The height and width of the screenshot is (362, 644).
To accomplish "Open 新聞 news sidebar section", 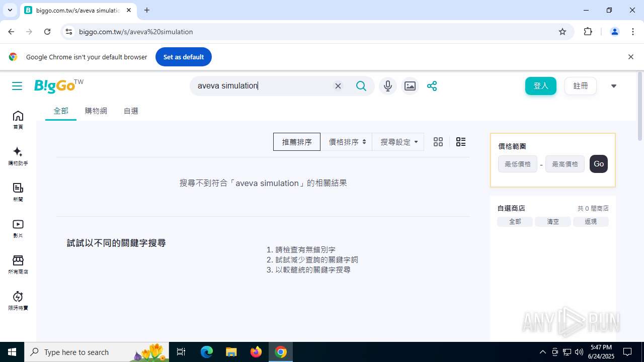I will [x=18, y=193].
